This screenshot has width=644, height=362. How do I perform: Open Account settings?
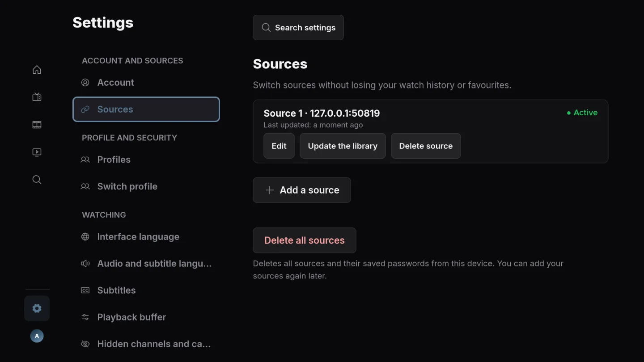(146, 82)
